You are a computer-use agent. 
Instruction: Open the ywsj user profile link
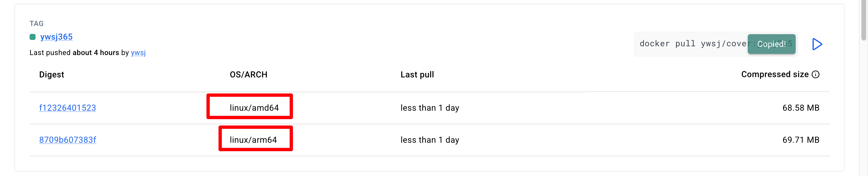pos(138,53)
